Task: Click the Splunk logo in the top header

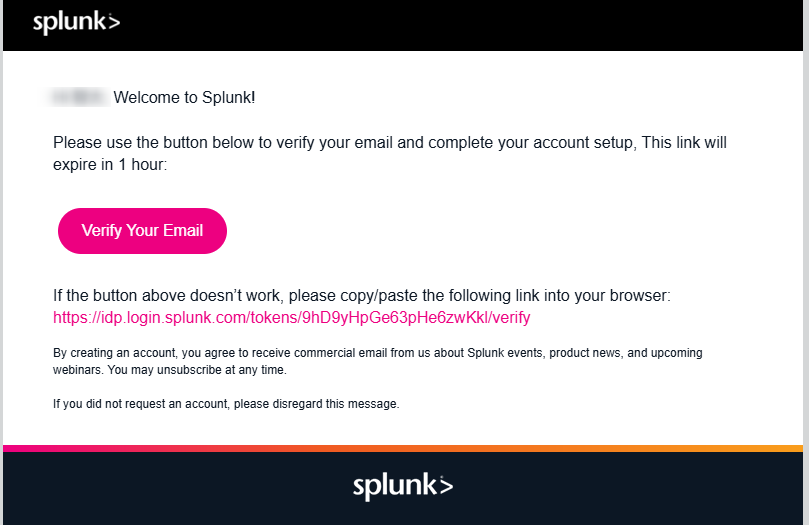Action: tap(76, 23)
